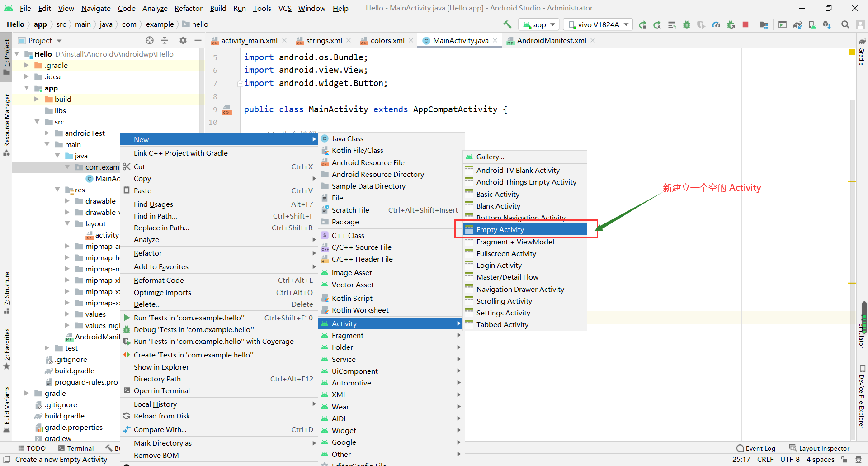The image size is (868, 466).
Task: Click the Debug app bug icon
Action: pyautogui.click(x=687, y=24)
